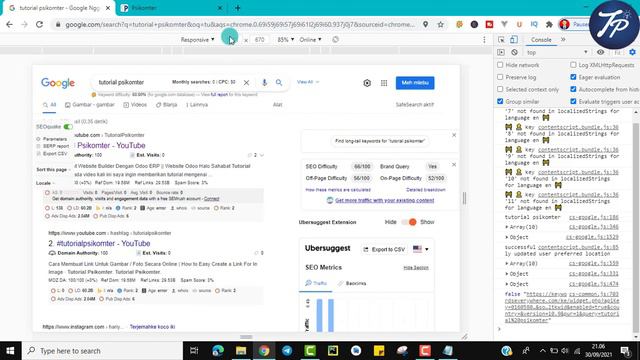Expand the Object entry at cs-google.js:1329
This screenshot has height=360, width=640.
click(x=507, y=237)
